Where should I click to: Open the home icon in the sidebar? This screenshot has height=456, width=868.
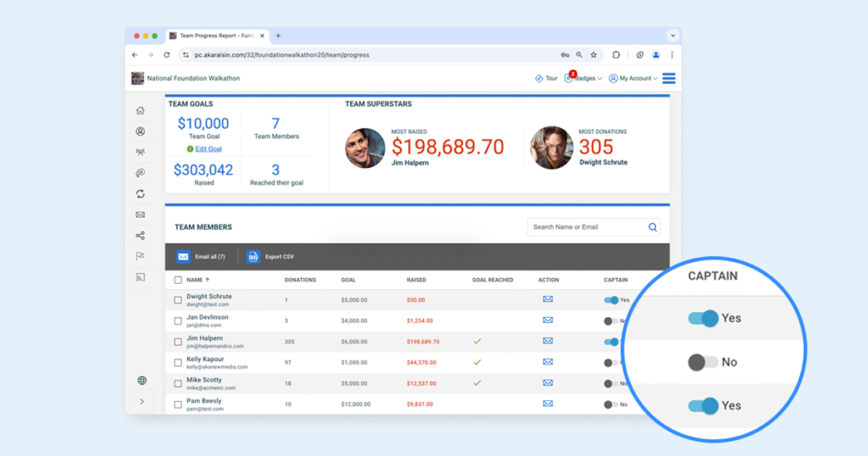click(140, 110)
